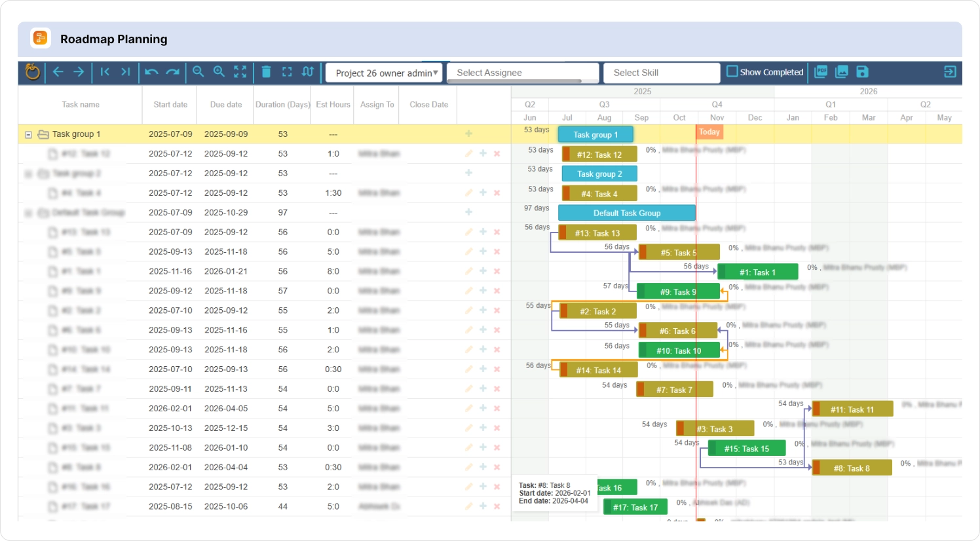
Task: Enable the Show Completed checkbox
Action: point(732,72)
